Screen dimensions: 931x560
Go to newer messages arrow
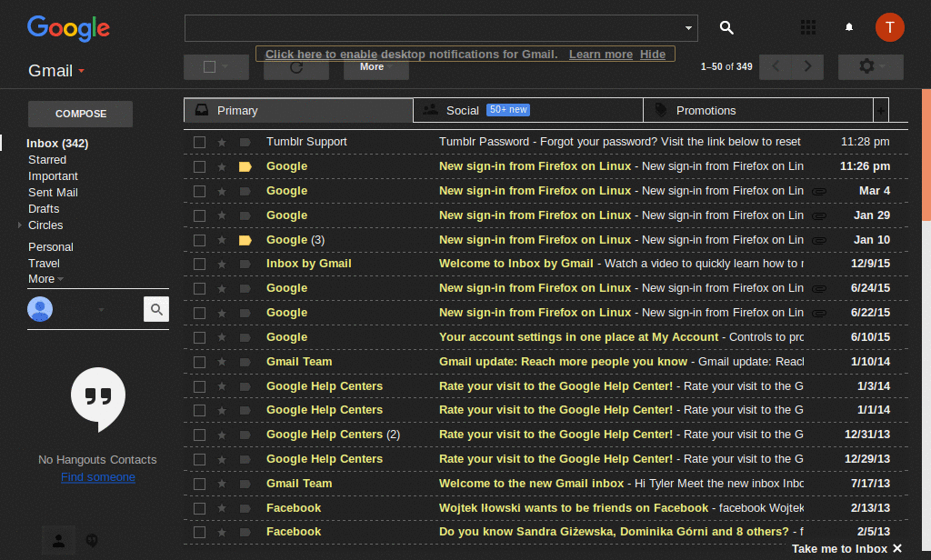click(x=775, y=66)
